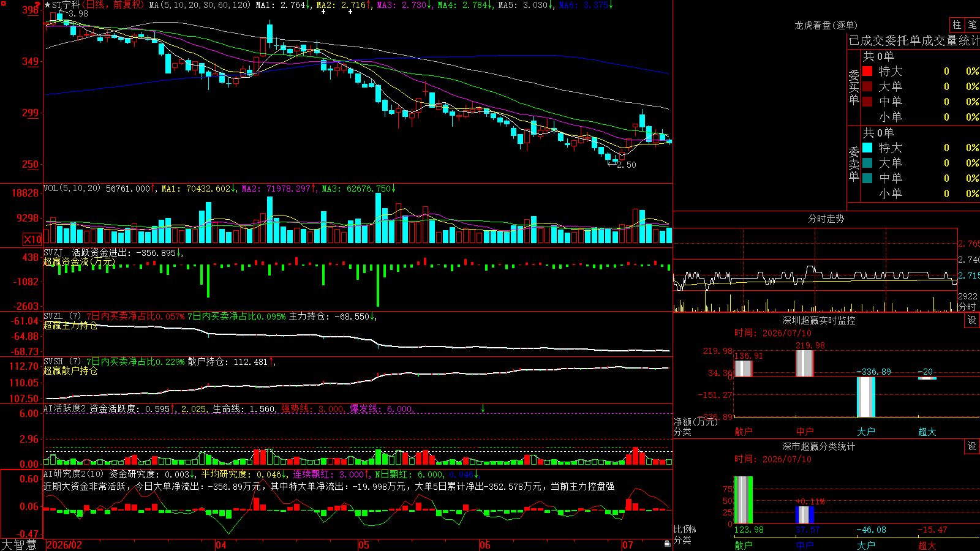Click the 超大 bar showing -20
This screenshot has width=980, height=551.
[927, 378]
